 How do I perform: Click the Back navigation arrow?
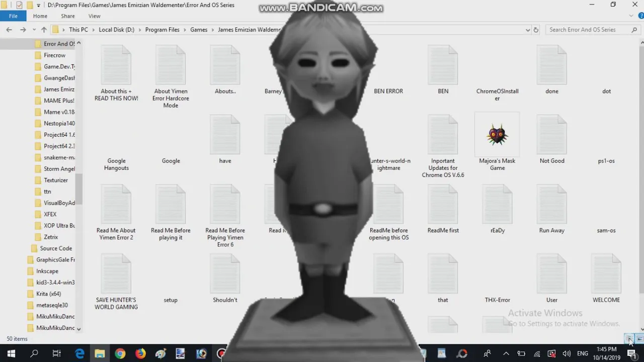[x=9, y=30]
